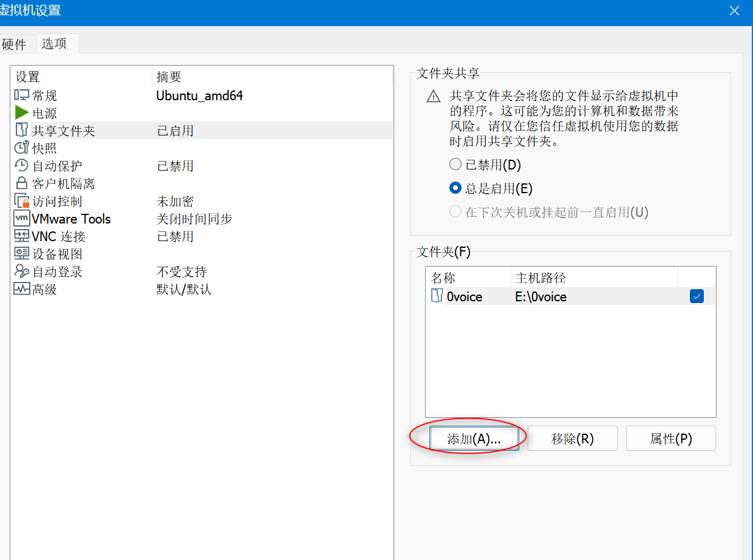Viewport: 753px width, 560px height.
Task: Click the 摘要 column header
Action: click(272, 77)
